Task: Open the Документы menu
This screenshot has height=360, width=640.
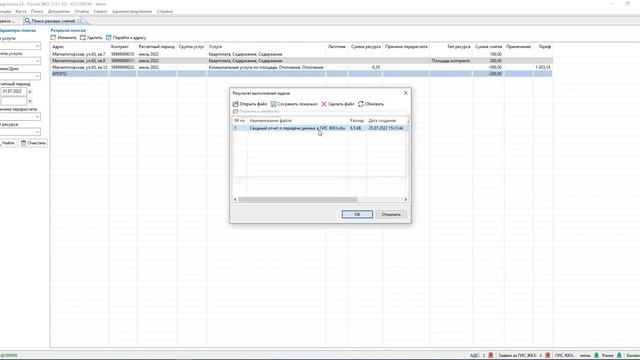Action: (59, 11)
